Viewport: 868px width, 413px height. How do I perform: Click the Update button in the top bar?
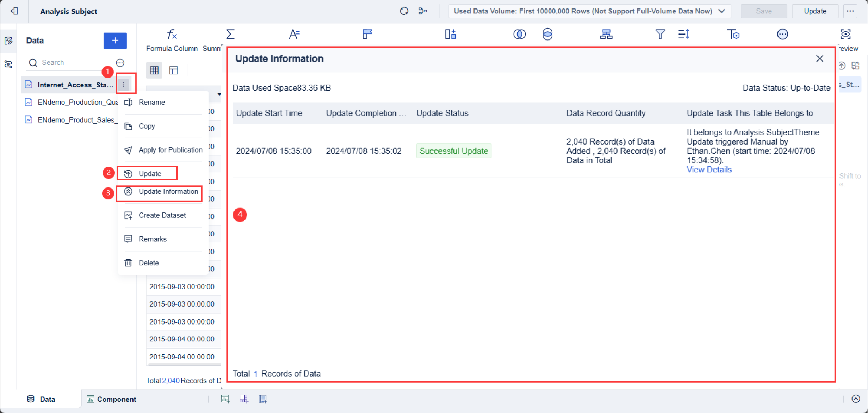[x=815, y=11]
